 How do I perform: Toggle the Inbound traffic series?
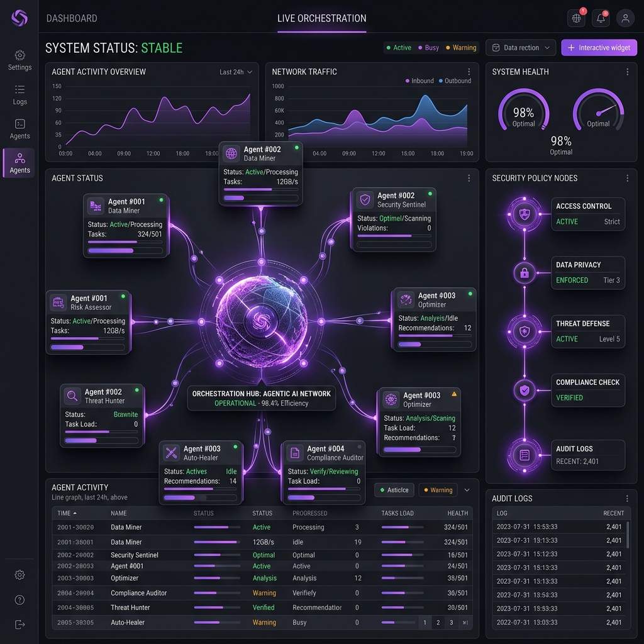point(419,81)
